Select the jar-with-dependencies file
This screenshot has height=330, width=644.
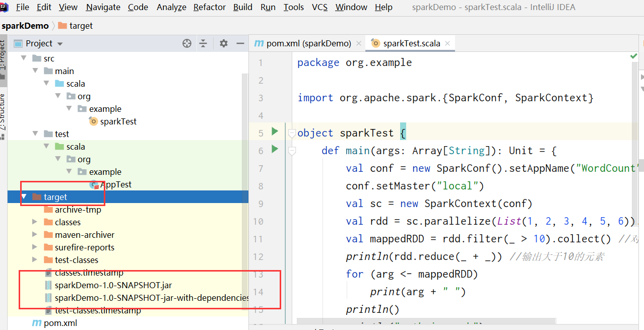click(147, 298)
